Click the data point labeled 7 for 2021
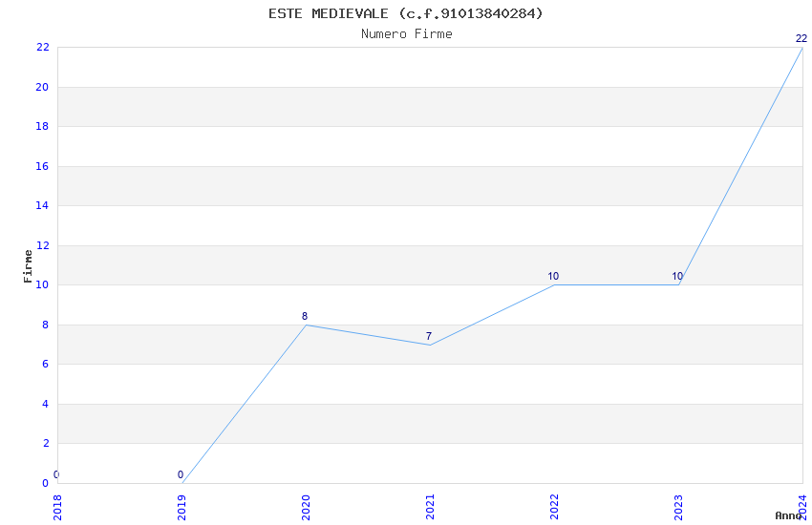812x525 pixels. pyautogui.click(x=430, y=345)
